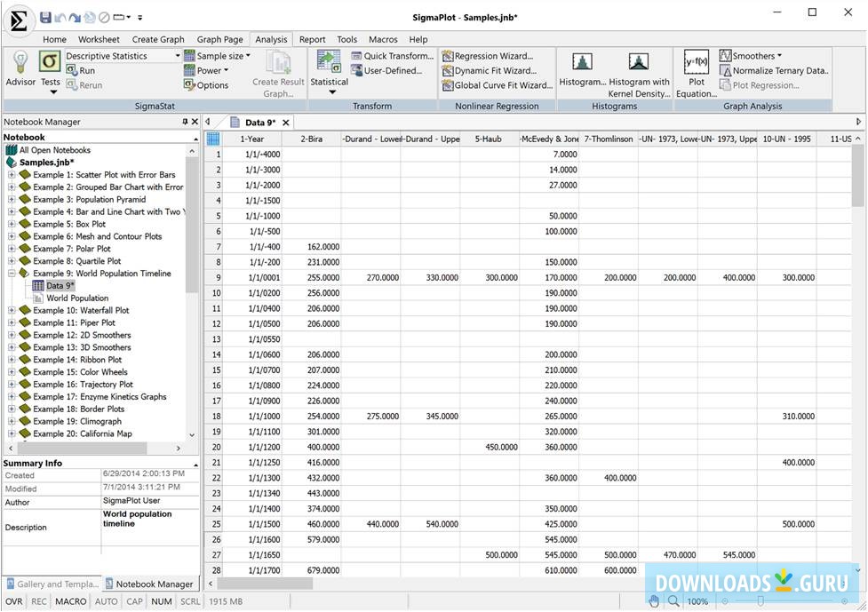Viewport: 868px width, 612px height.
Task: Open the Smoothers dropdown
Action: coord(751,56)
